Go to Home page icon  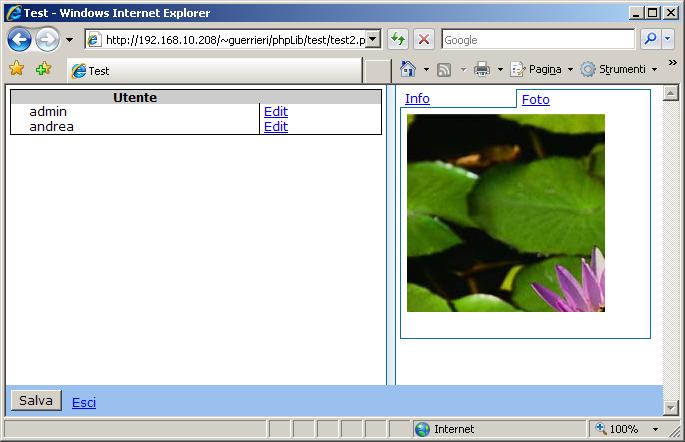(408, 69)
